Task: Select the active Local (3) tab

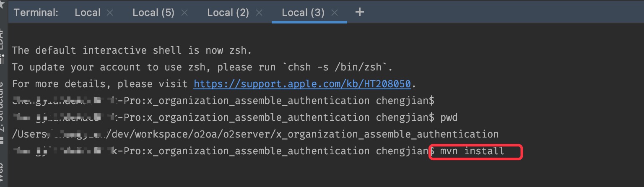Action: click(303, 13)
